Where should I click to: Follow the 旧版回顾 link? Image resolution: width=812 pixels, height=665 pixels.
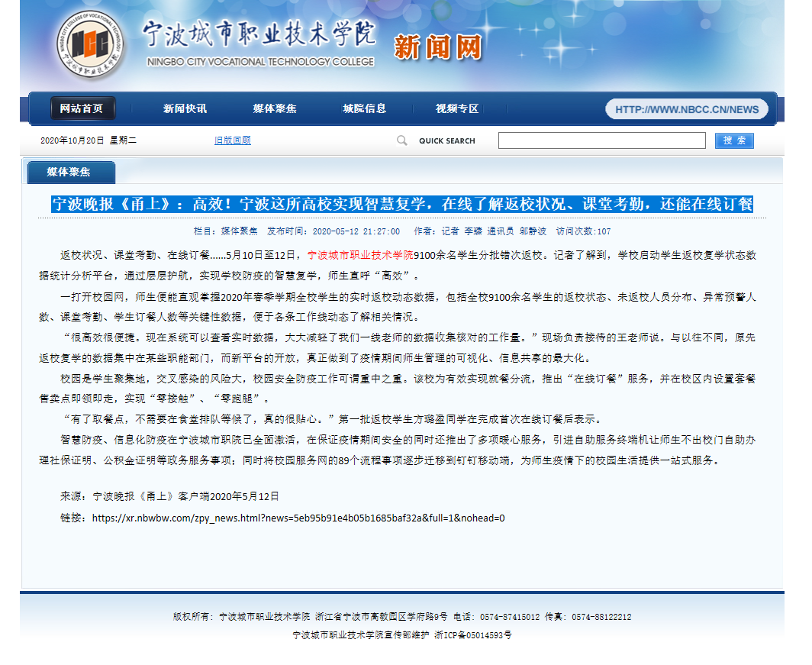click(233, 140)
